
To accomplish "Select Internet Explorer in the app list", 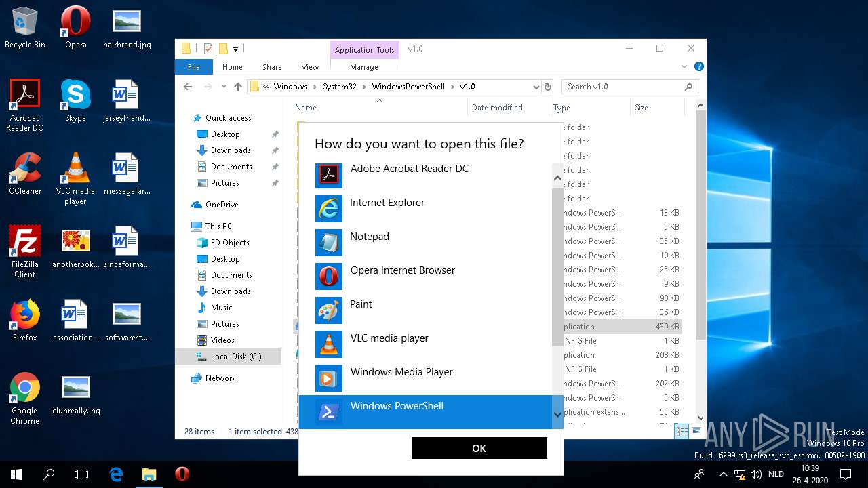I will tap(425, 209).
